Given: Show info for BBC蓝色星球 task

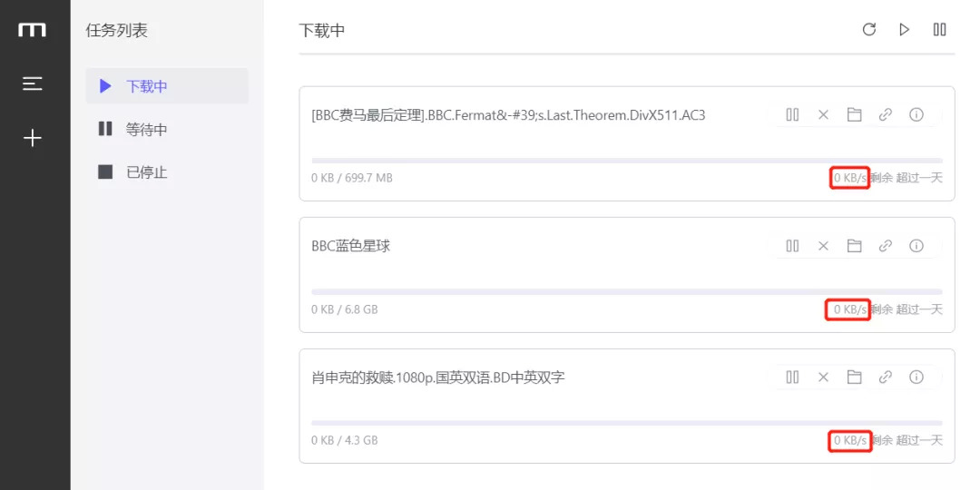Looking at the screenshot, I should [916, 246].
